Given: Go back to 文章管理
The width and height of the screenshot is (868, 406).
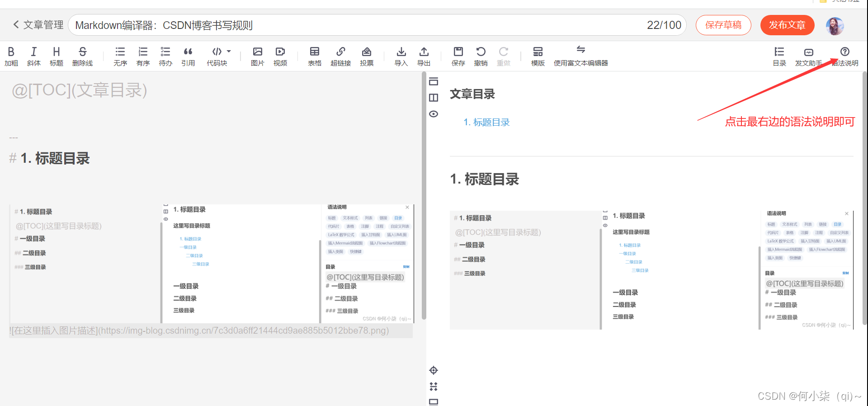Looking at the screenshot, I should tap(38, 25).
